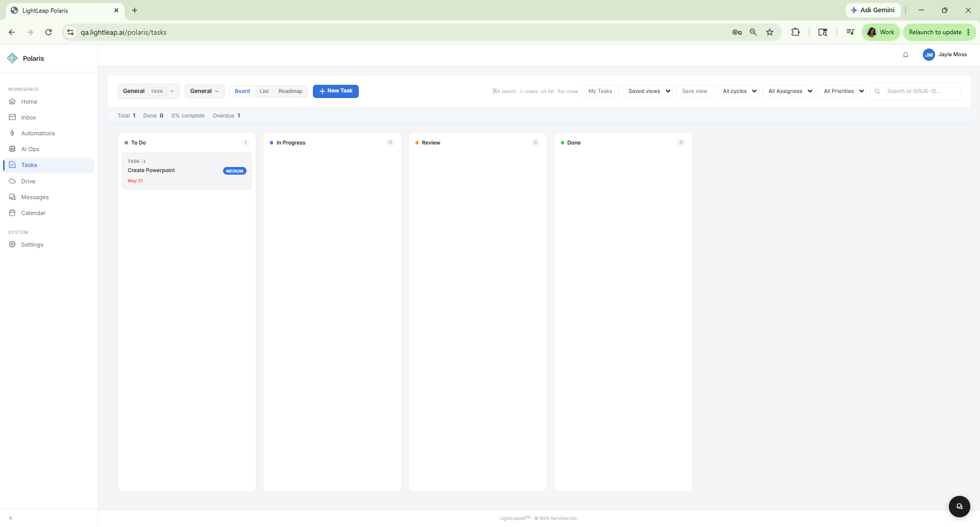Close the LightLeap Polaris tab
The image size is (980, 527).
tap(116, 10)
